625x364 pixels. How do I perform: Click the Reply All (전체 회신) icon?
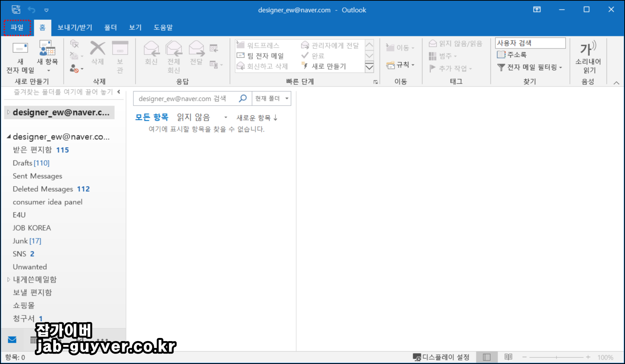(174, 48)
